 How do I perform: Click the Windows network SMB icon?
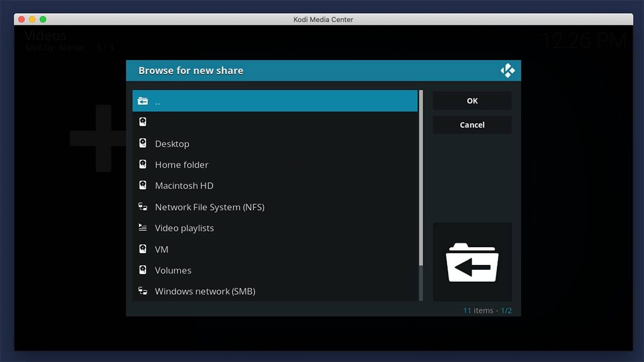pyautogui.click(x=143, y=291)
